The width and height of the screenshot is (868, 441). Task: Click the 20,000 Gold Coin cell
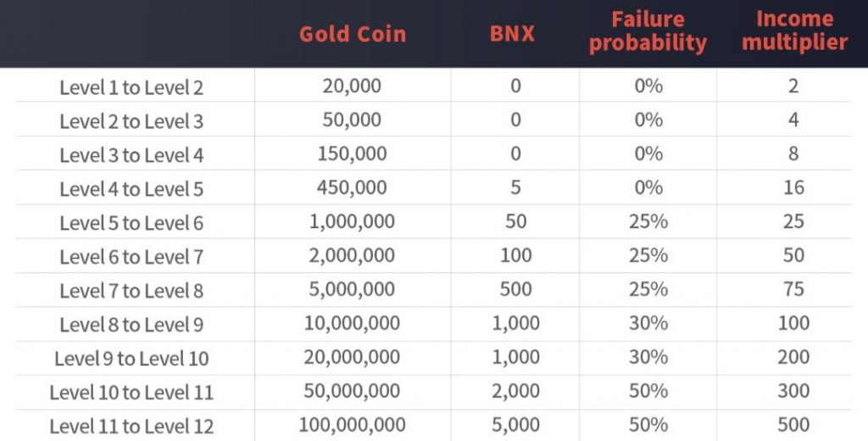tap(352, 86)
